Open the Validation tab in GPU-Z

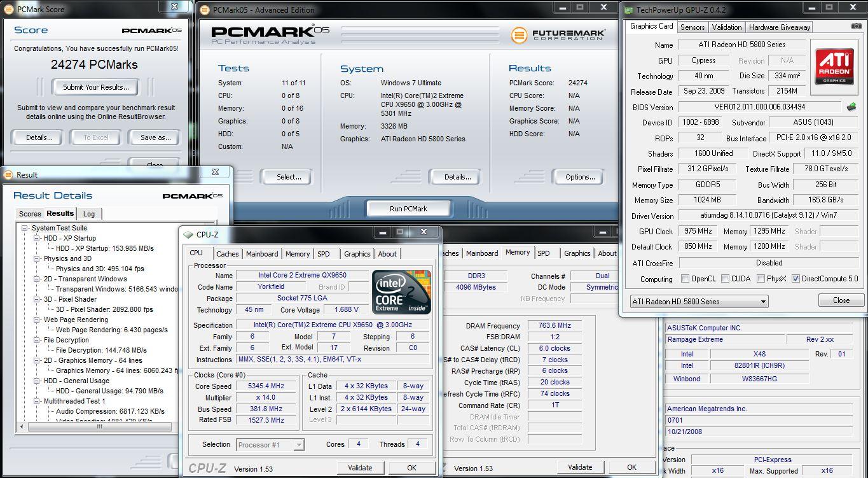pos(726,27)
